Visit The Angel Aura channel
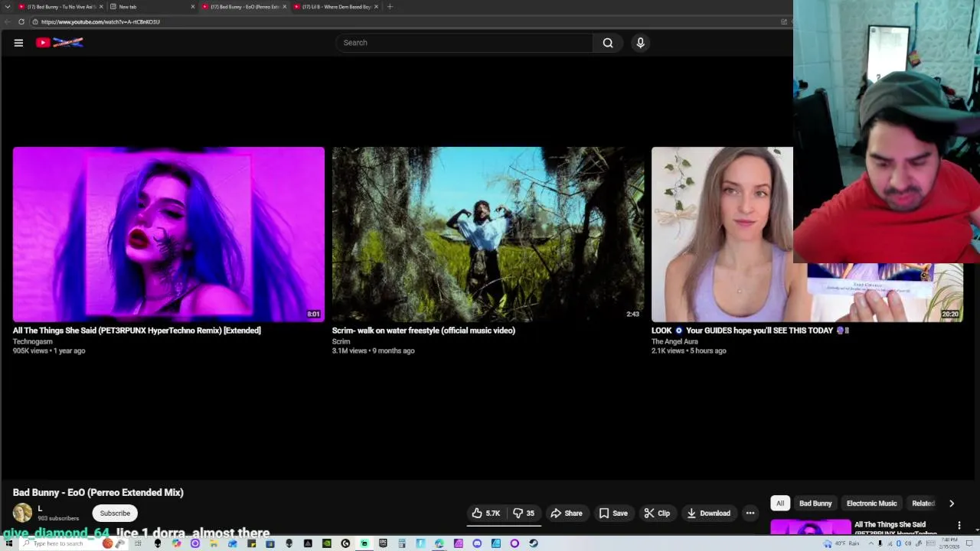 pos(675,341)
